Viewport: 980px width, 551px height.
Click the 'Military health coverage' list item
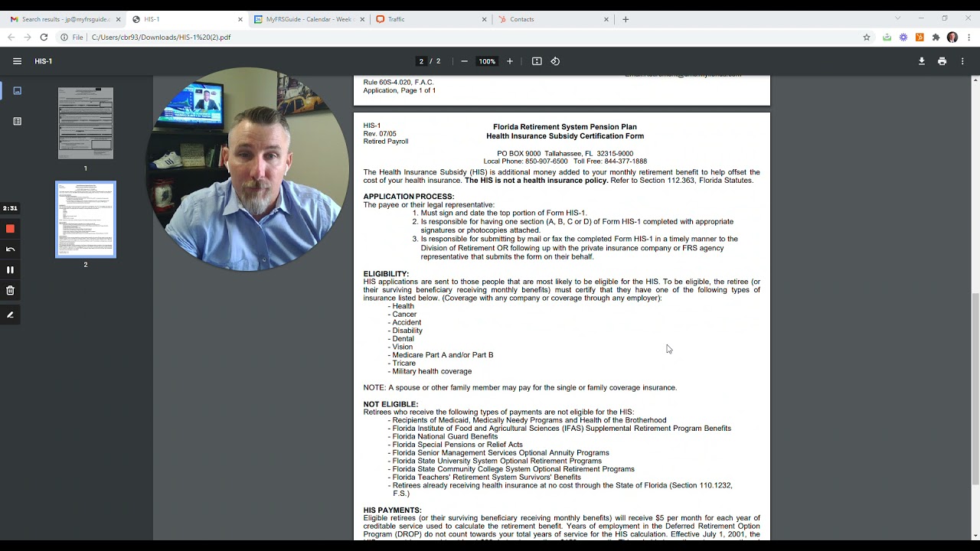click(x=432, y=371)
